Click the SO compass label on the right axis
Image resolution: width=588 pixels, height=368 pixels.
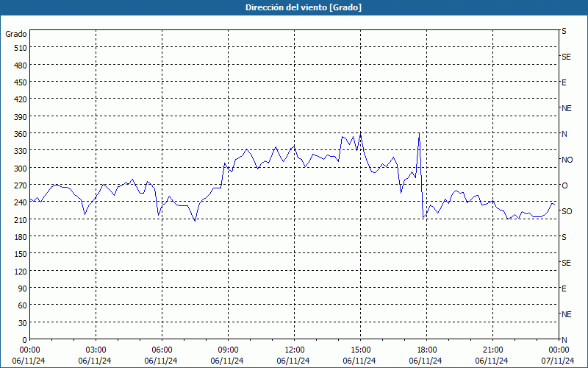[x=567, y=211]
